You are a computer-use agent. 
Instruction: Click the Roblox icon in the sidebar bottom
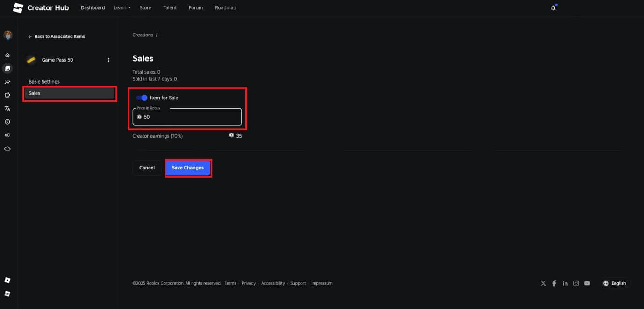pos(7,280)
